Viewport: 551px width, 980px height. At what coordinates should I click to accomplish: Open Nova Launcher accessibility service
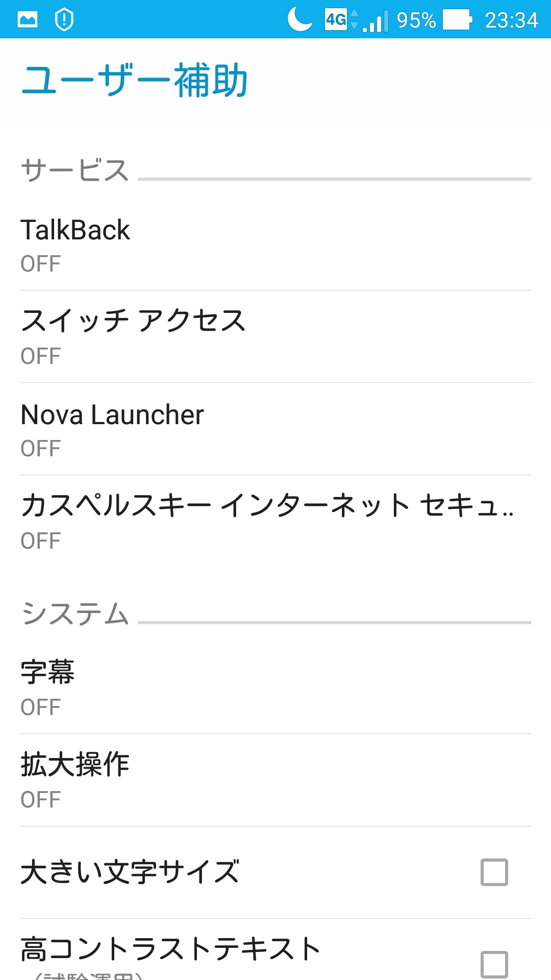click(275, 429)
